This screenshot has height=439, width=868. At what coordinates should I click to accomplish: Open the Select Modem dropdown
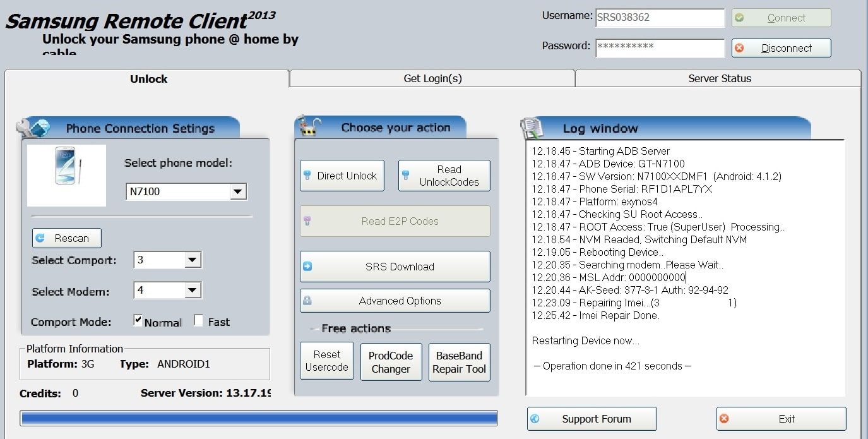[x=167, y=291]
